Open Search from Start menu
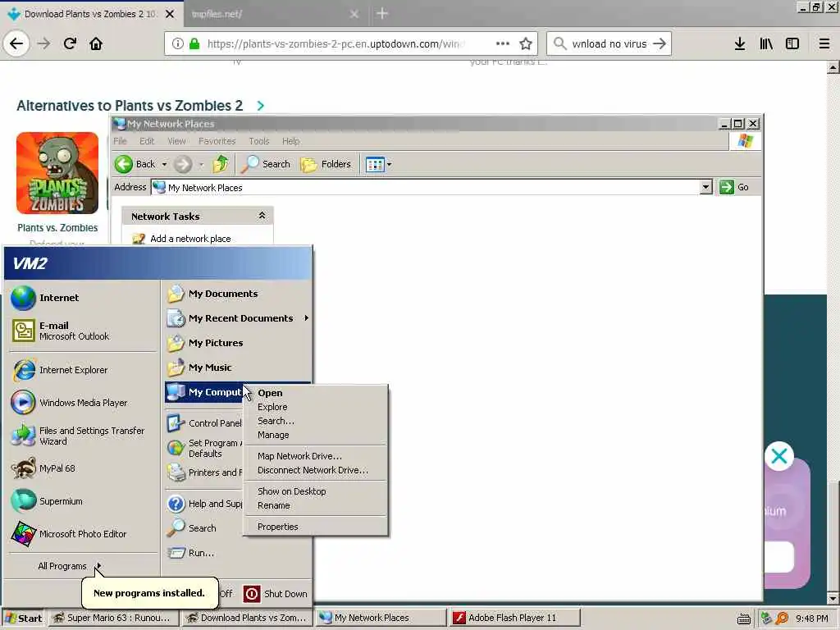This screenshot has height=630, width=840. 203,528
